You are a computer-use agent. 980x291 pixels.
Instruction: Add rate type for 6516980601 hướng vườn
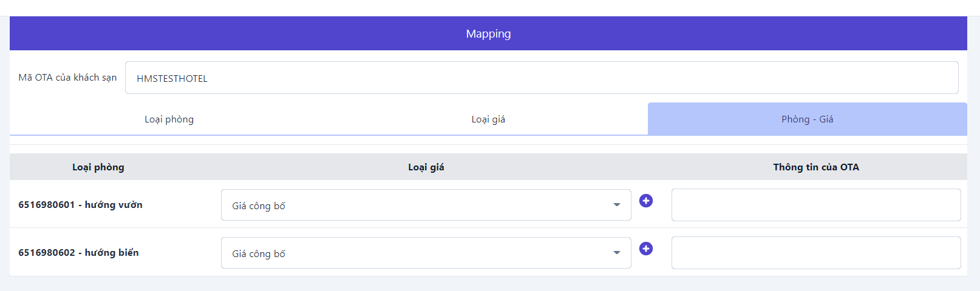(x=646, y=201)
